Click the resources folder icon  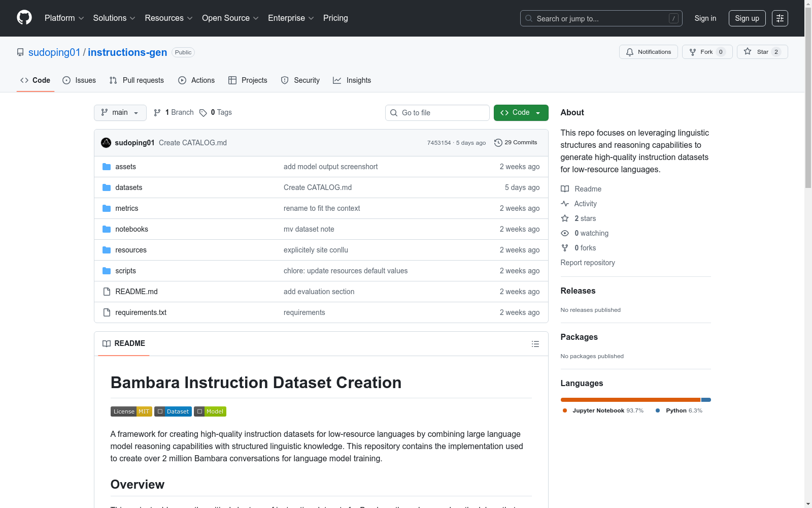click(x=107, y=250)
